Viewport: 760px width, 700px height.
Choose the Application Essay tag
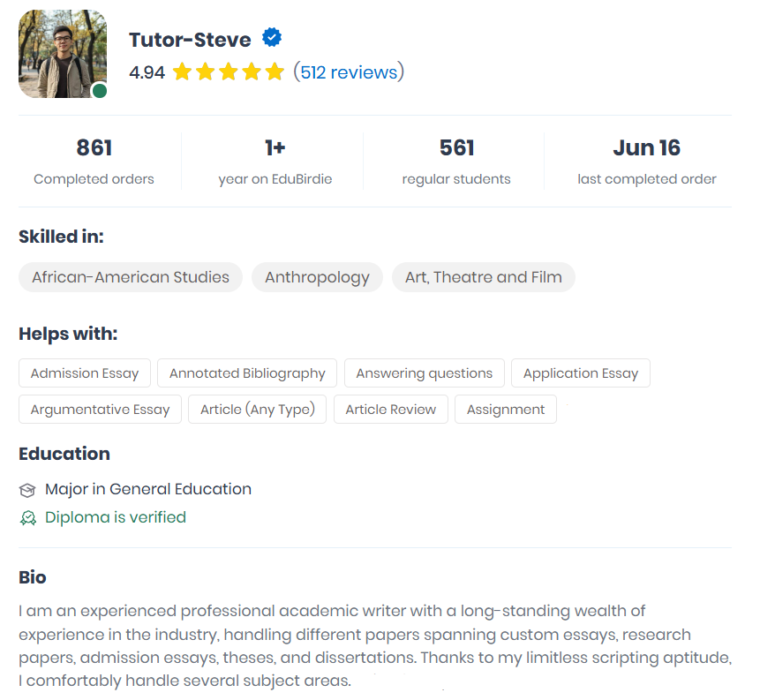click(x=581, y=373)
